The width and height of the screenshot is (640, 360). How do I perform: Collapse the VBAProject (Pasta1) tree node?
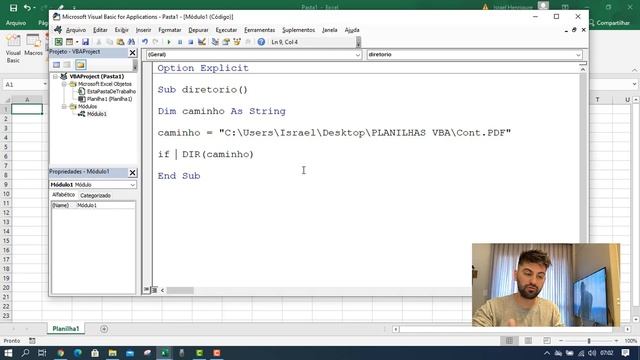pos(55,76)
